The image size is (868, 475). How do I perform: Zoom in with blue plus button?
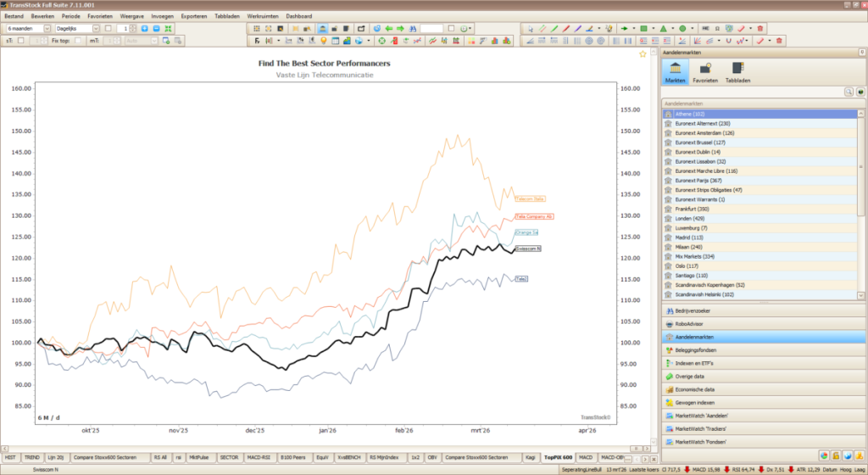(x=144, y=28)
